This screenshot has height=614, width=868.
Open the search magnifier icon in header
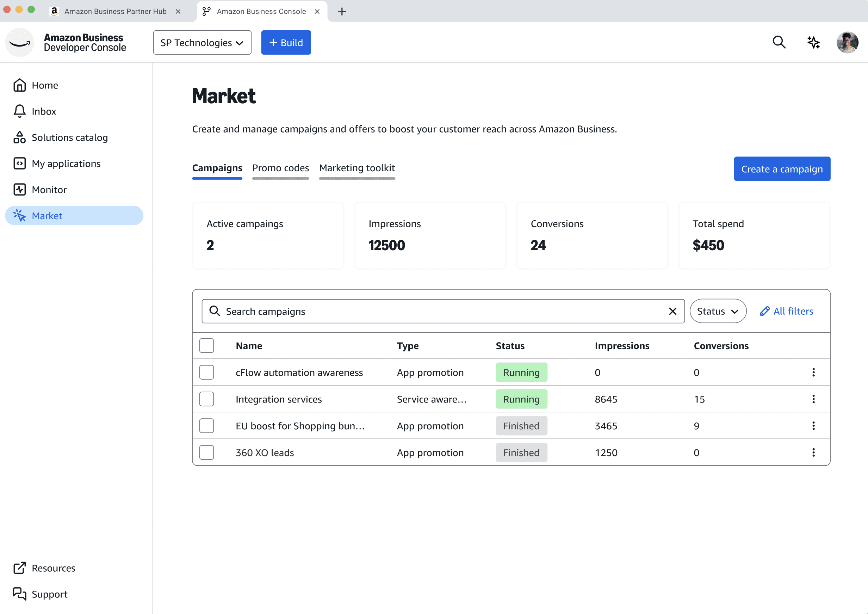(779, 42)
